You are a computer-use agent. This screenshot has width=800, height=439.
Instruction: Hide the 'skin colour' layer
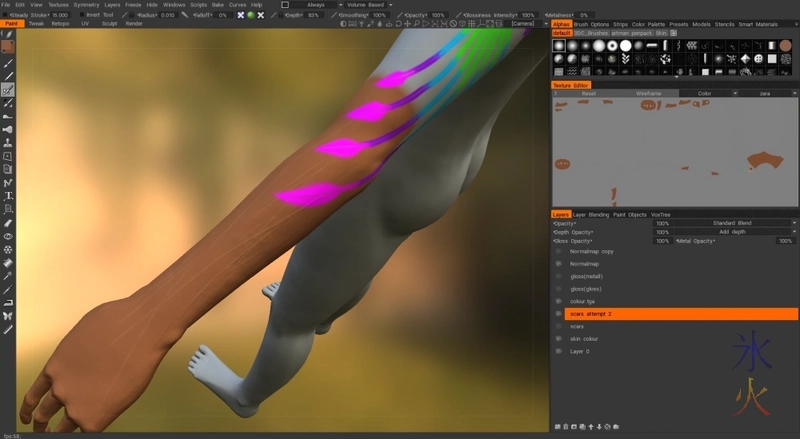(x=558, y=339)
